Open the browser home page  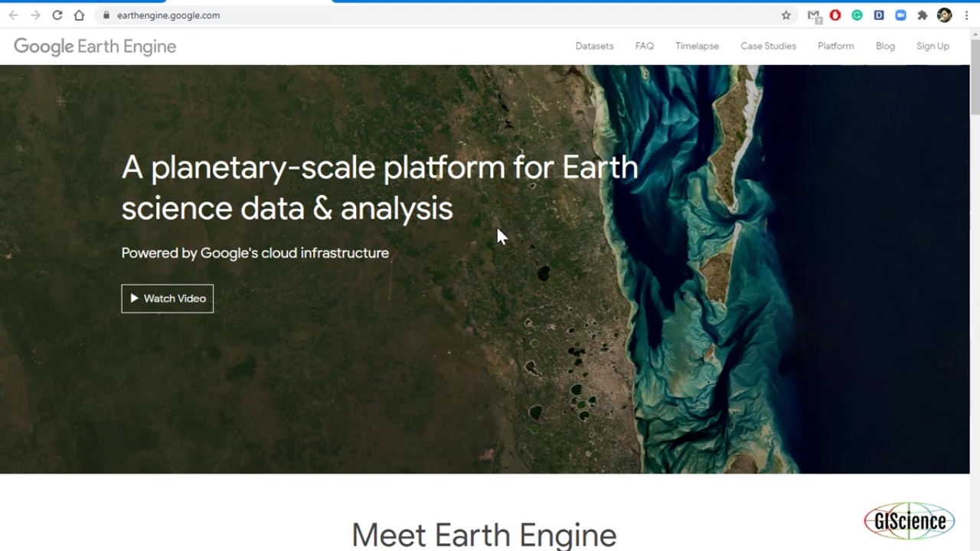coord(79,15)
